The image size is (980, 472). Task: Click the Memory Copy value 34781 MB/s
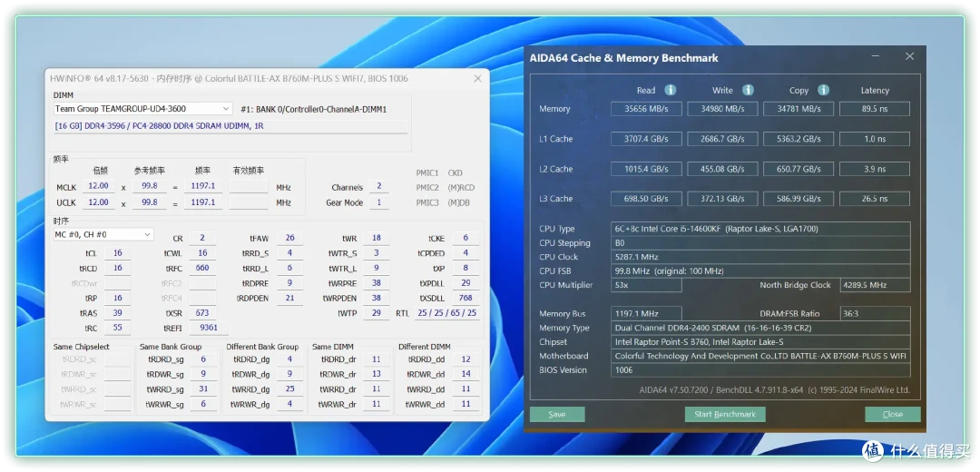point(799,109)
